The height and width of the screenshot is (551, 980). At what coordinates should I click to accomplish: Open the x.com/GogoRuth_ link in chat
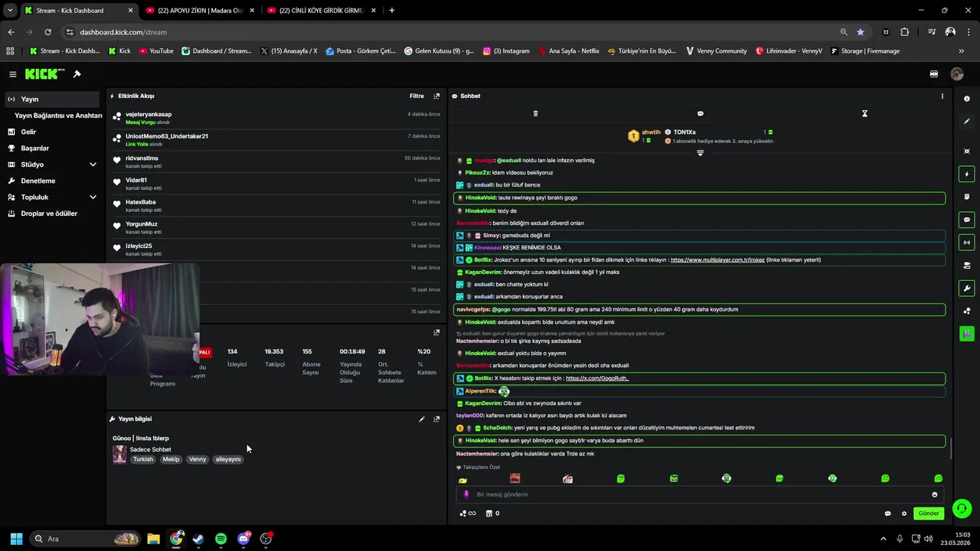pos(597,378)
